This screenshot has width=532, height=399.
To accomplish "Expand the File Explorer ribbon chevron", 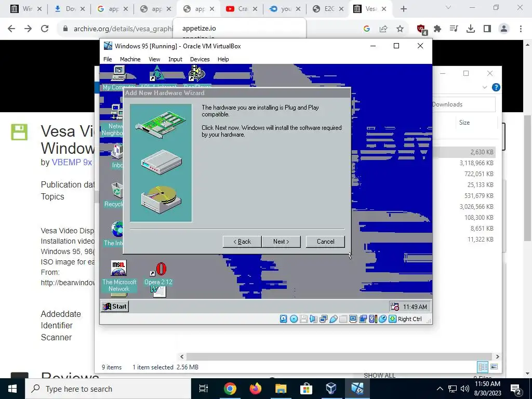I will pos(485,87).
